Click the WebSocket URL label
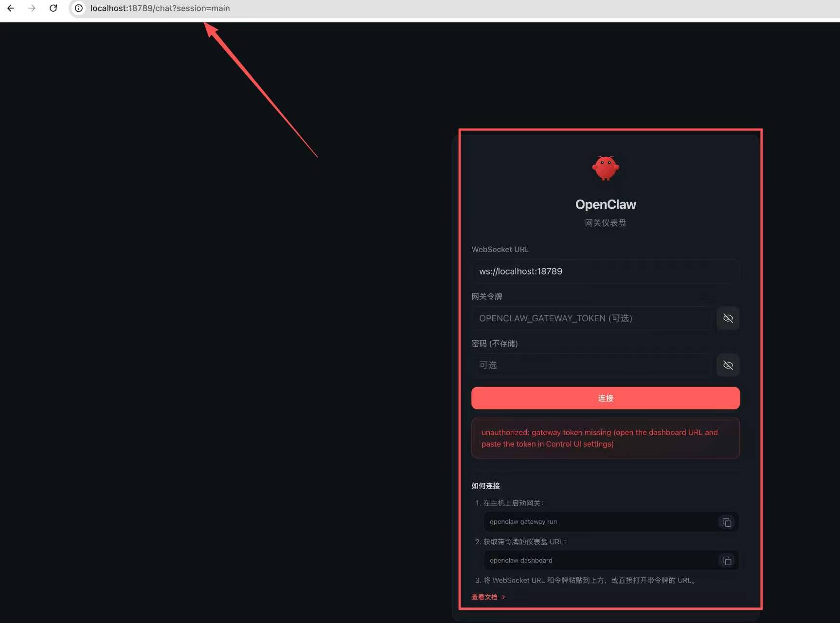840x623 pixels. [x=500, y=249]
